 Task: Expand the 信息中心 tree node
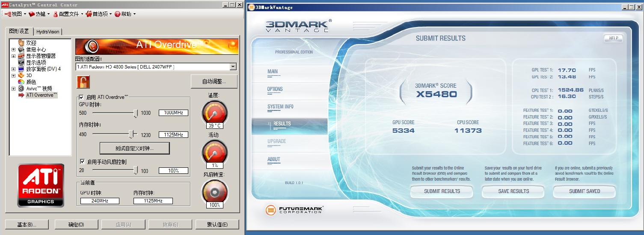coord(13,50)
